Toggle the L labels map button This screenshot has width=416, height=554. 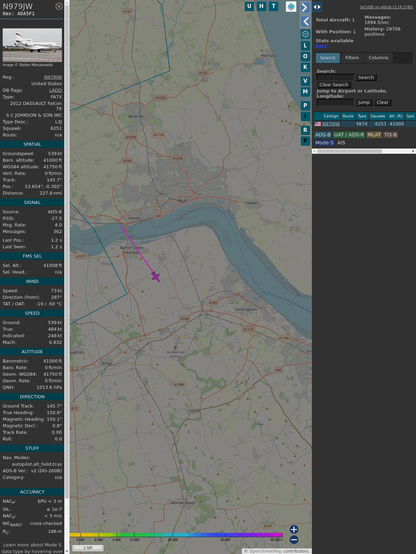tap(305, 46)
